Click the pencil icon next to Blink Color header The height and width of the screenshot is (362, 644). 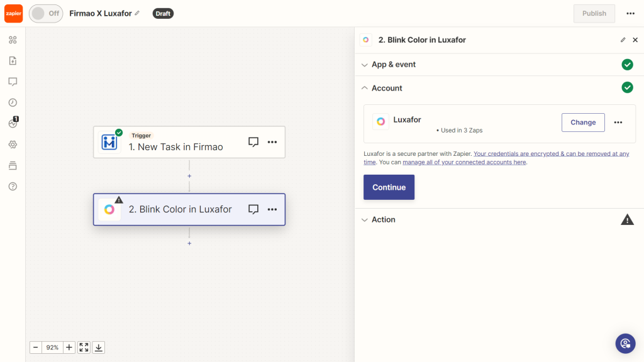(x=622, y=40)
